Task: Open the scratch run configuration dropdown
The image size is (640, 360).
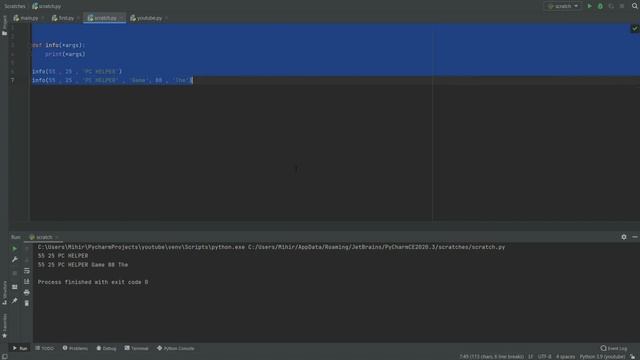Action: click(x=563, y=6)
